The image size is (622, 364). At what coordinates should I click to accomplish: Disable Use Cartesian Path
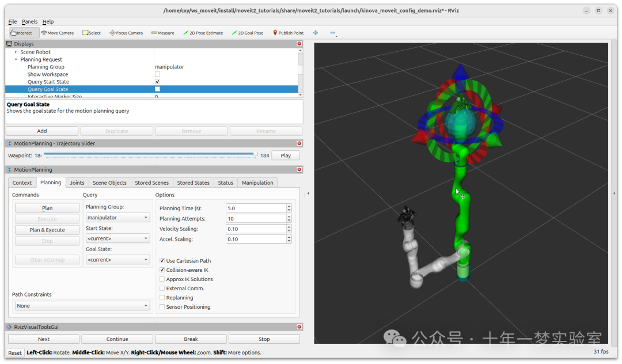(x=162, y=260)
